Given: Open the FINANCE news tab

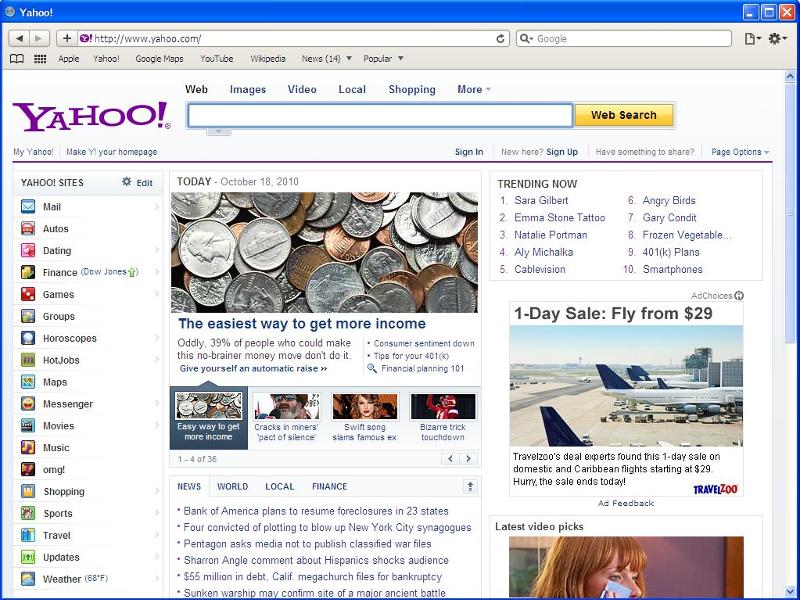Looking at the screenshot, I should click(330, 487).
